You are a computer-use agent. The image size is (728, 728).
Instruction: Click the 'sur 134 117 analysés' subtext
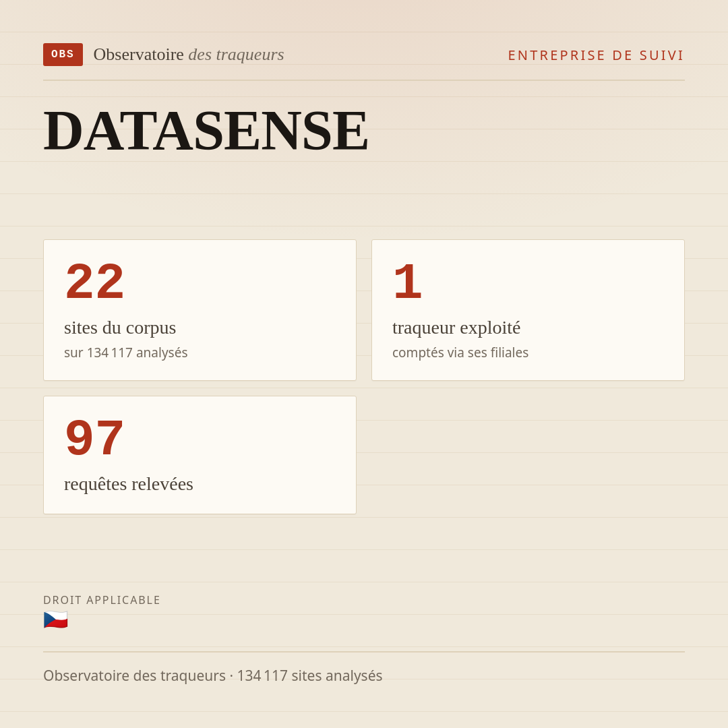tap(126, 353)
